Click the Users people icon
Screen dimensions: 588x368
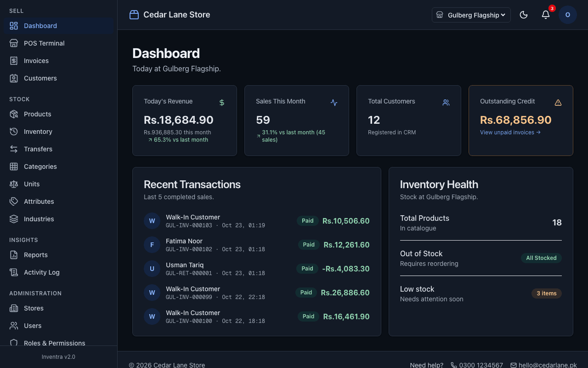coord(14,326)
